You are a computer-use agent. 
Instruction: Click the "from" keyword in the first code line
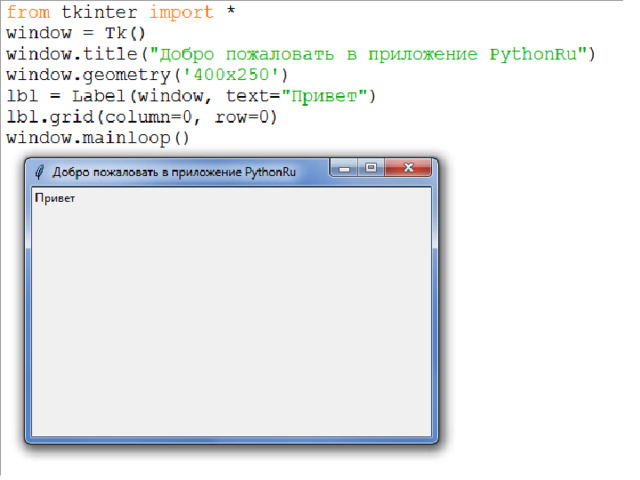pyautogui.click(x=29, y=13)
